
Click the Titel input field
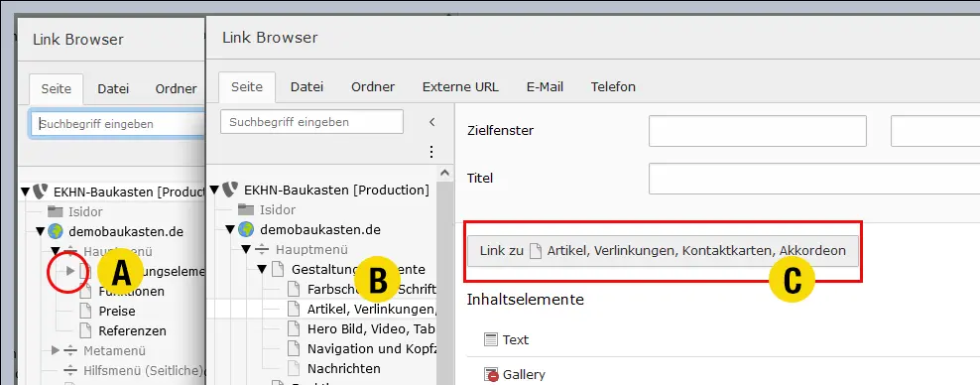click(x=814, y=179)
